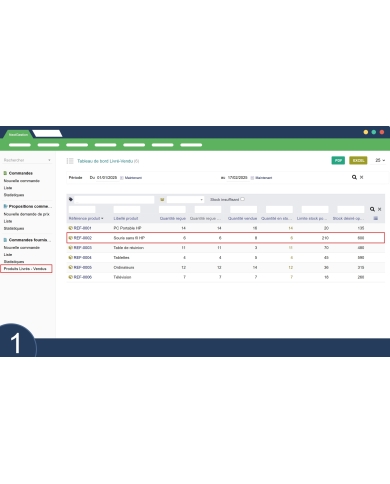Open Produits Livrés - Vendus menu entry

click(x=25, y=269)
